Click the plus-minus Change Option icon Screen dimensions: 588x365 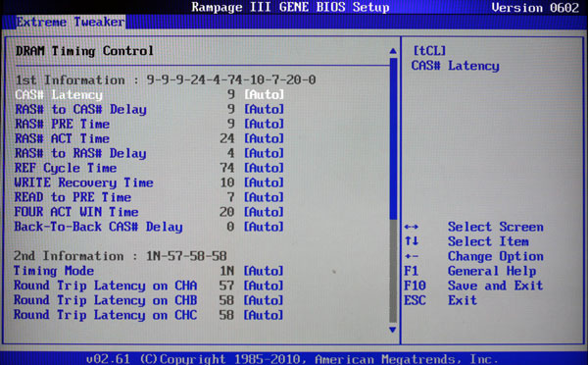pos(412,256)
